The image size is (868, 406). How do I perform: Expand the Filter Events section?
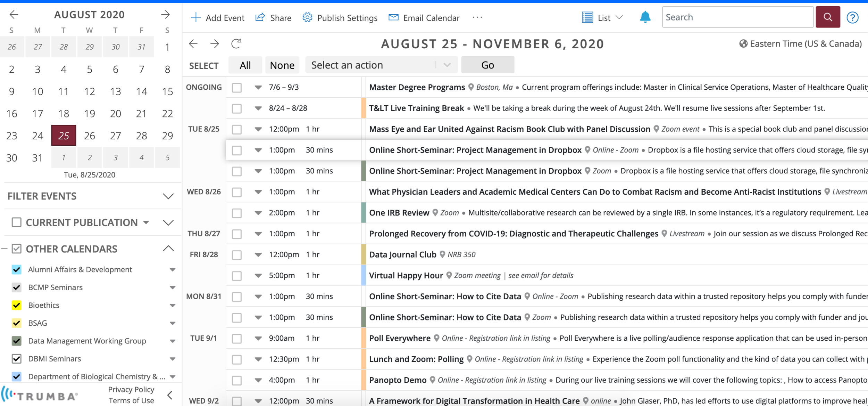click(x=168, y=196)
